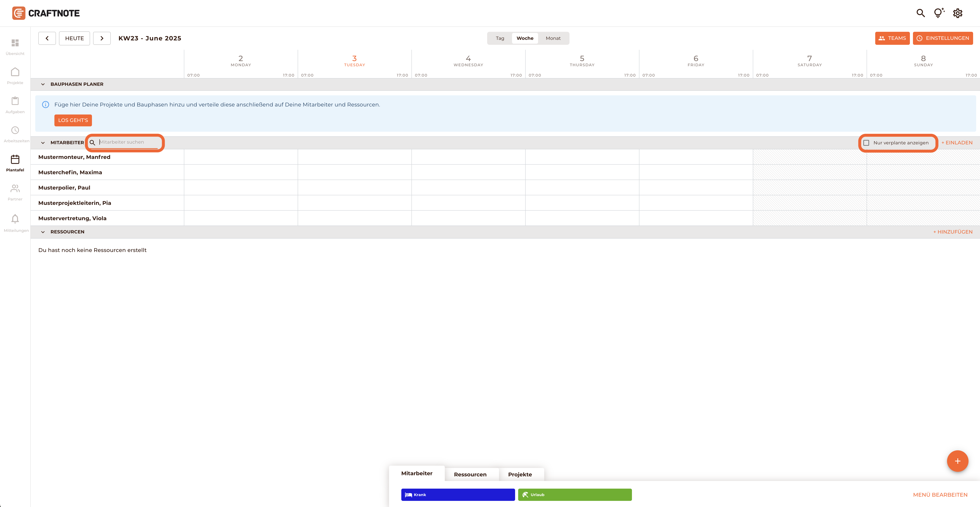Click the Craftnote logo
This screenshot has height=507, width=980.
click(x=46, y=13)
